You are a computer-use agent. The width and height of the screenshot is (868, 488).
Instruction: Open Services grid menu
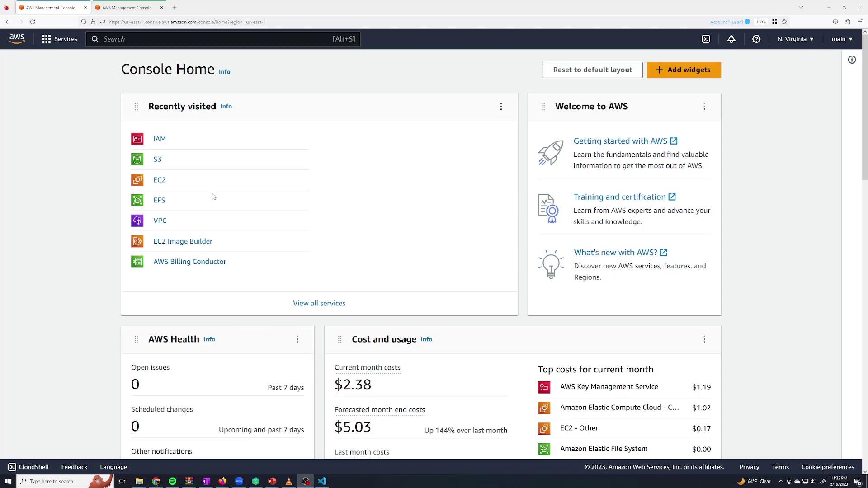(x=59, y=39)
